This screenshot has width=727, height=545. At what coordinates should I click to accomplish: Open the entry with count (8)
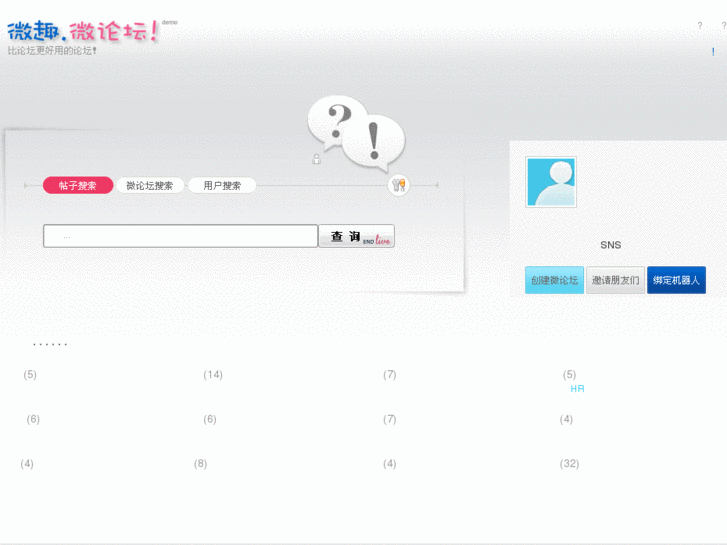[200, 463]
